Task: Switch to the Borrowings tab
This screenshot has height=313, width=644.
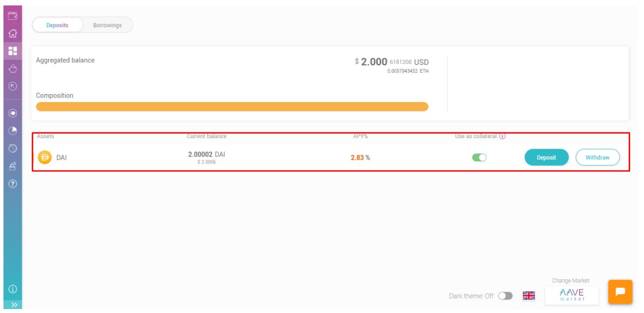Action: (x=107, y=25)
